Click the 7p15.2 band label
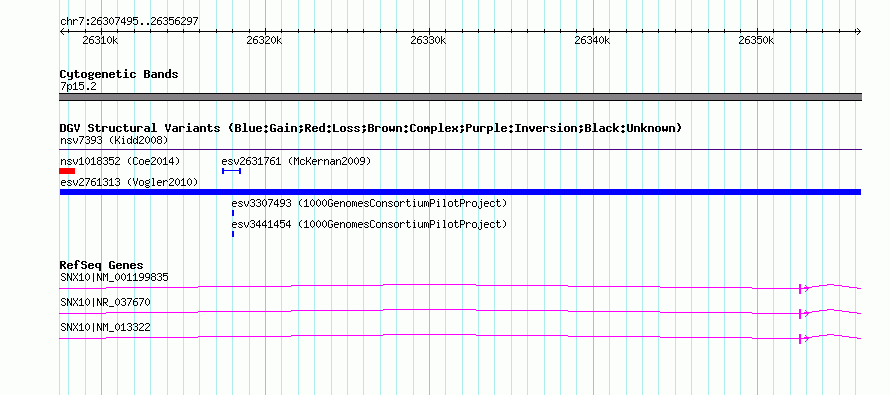This screenshot has height=395, width=890. [x=78, y=87]
